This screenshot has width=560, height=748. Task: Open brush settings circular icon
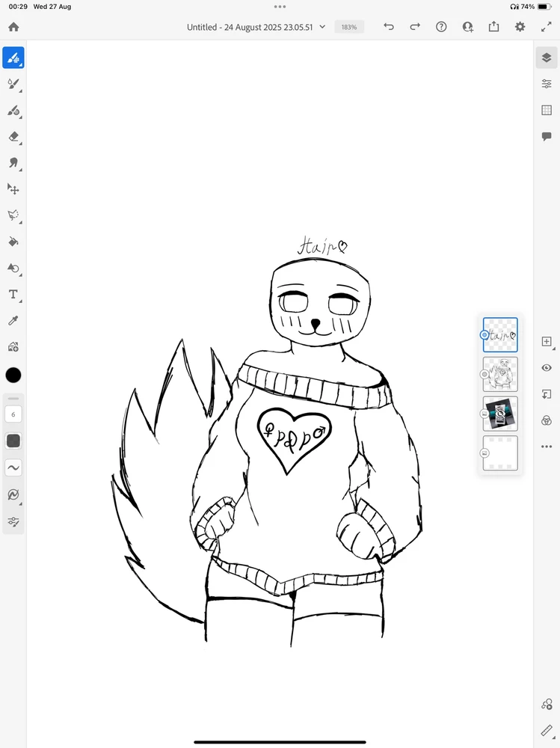pyautogui.click(x=13, y=494)
